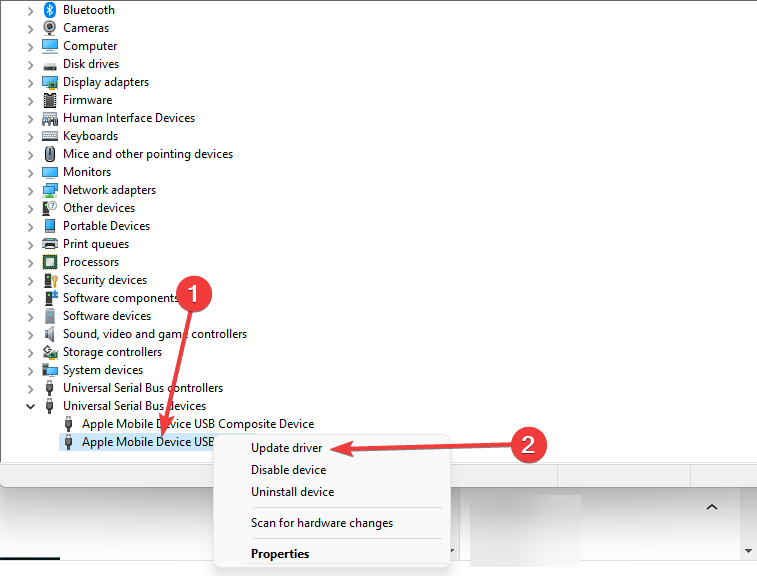
Task: Select the Mice and other pointing devices label
Action: (x=148, y=154)
